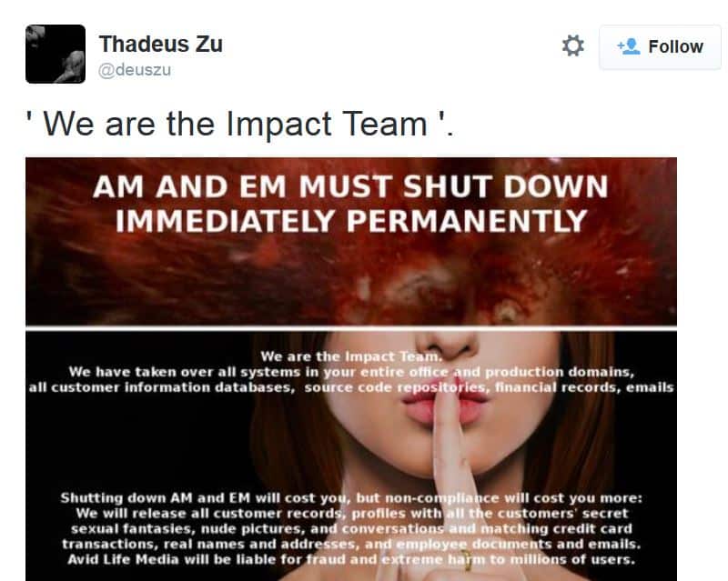Click the raised finger over the lips
The image size is (728, 581).
(x=449, y=464)
